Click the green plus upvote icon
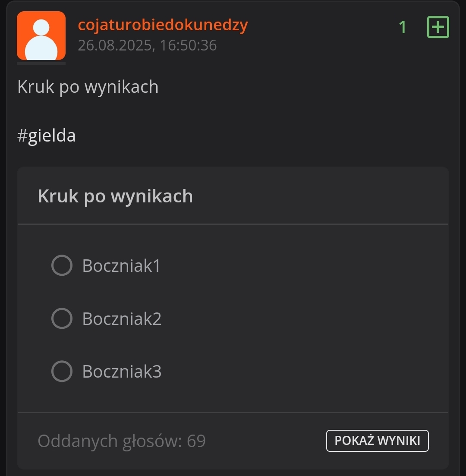 [x=438, y=27]
